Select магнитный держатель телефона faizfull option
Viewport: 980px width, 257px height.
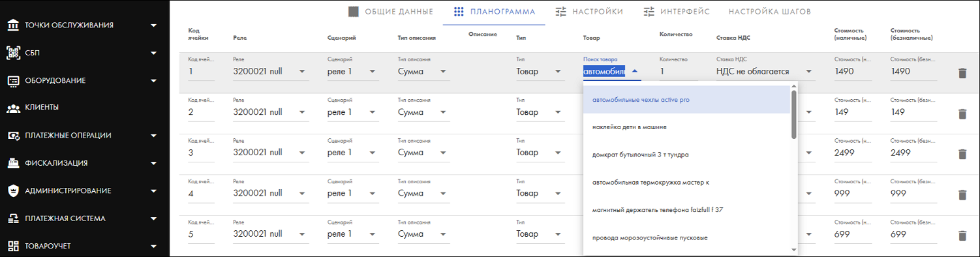point(687,209)
